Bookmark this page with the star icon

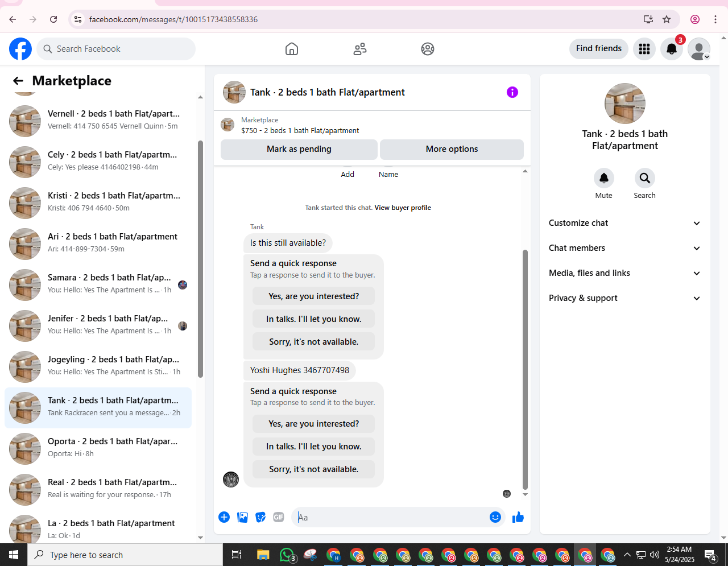coord(667,19)
